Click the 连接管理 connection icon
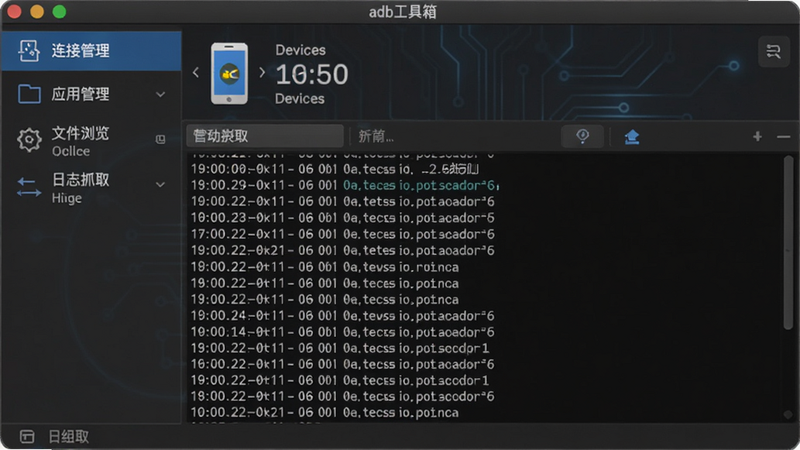 pos(29,51)
